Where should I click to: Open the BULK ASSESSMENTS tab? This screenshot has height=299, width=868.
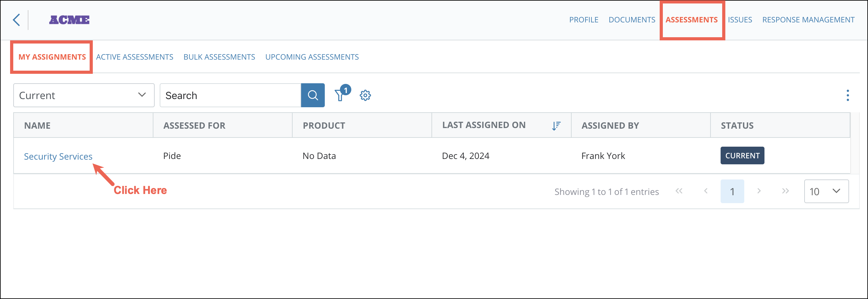(219, 56)
